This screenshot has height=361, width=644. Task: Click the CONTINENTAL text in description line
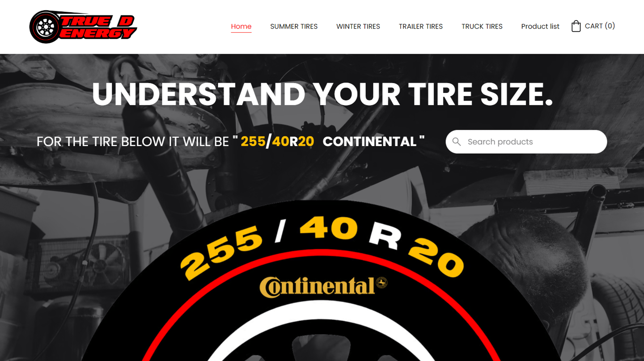click(369, 142)
